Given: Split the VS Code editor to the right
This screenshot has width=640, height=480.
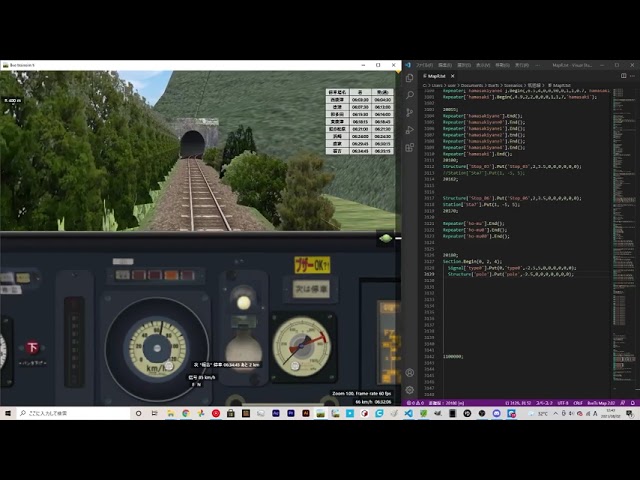Looking at the screenshot, I should (623, 76).
